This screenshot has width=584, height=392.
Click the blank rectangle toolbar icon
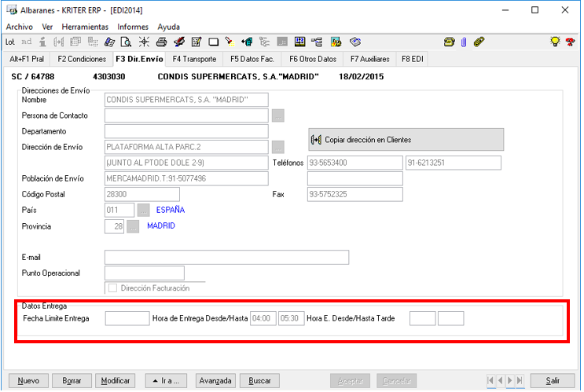click(214, 42)
